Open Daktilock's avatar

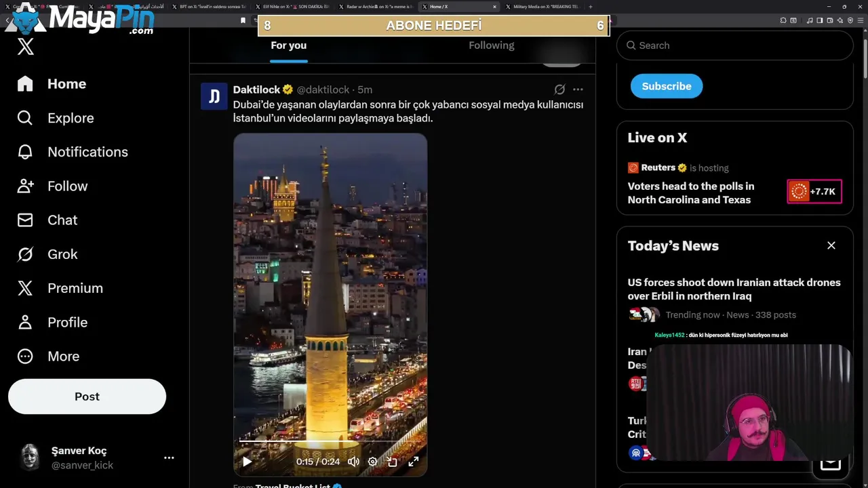pyautogui.click(x=214, y=96)
